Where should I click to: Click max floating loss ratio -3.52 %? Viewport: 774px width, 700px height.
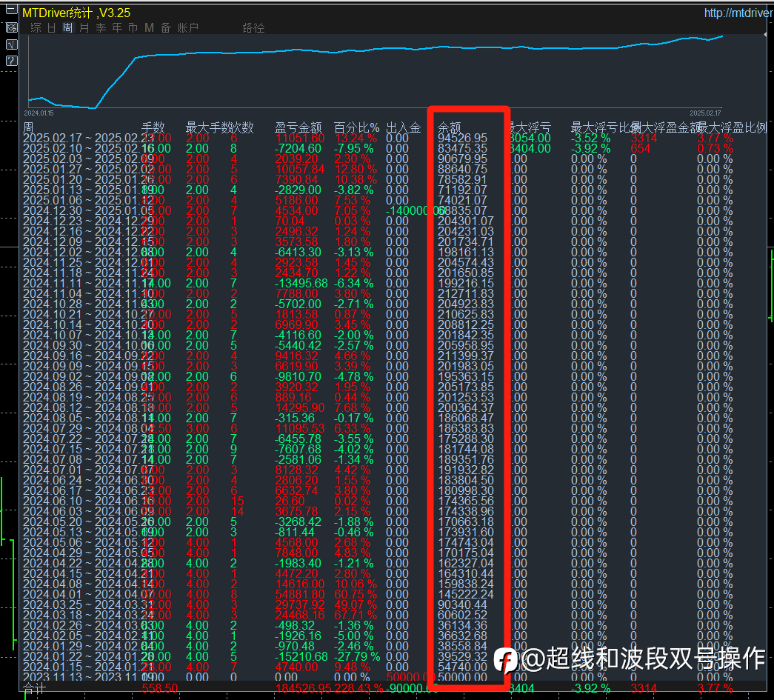591,139
